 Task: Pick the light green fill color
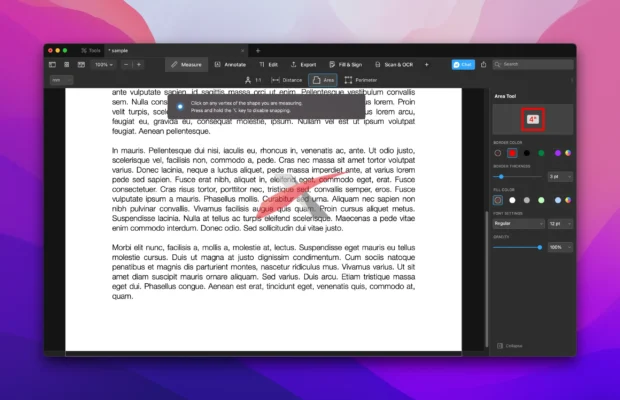[541, 200]
